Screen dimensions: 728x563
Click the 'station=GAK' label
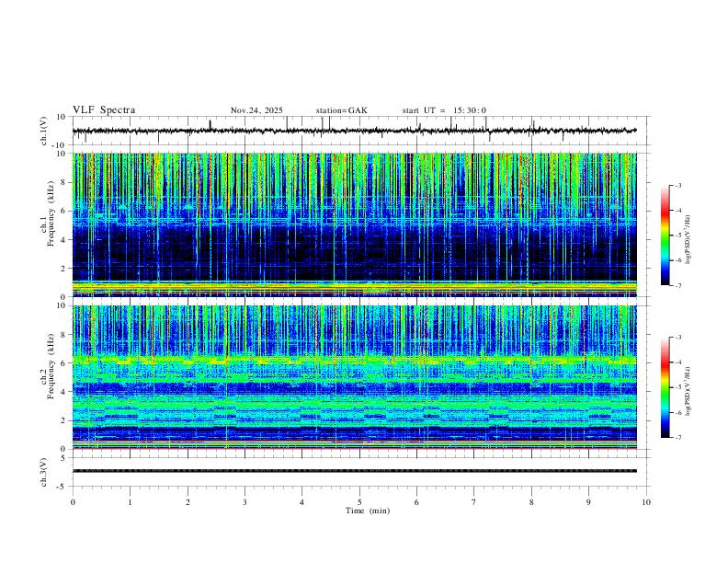(x=341, y=110)
